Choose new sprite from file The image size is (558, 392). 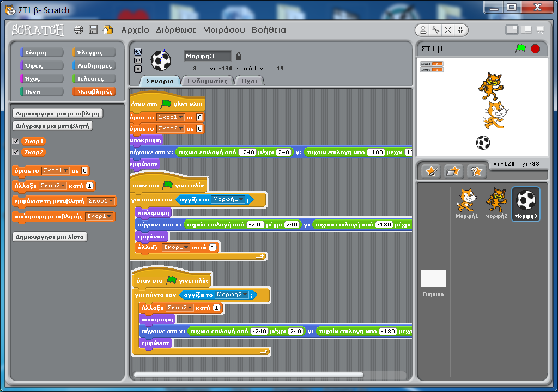pos(453,171)
